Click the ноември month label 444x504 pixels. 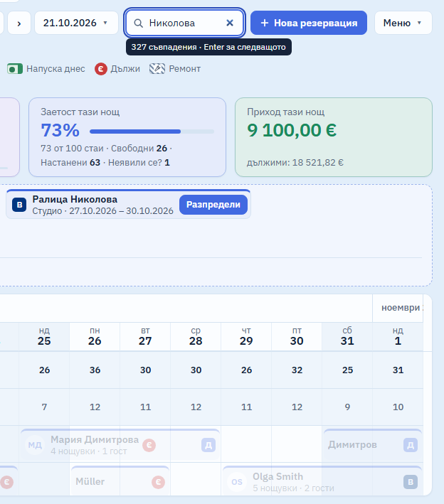401,308
